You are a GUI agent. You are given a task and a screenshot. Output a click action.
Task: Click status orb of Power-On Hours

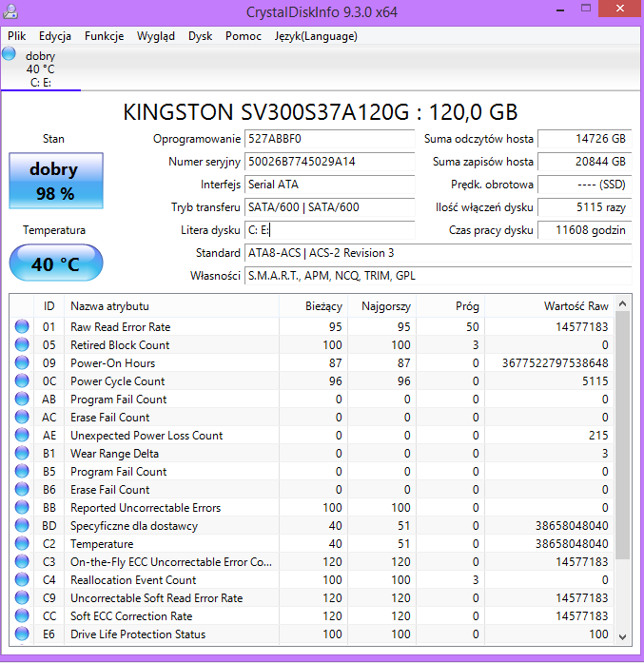(22, 362)
